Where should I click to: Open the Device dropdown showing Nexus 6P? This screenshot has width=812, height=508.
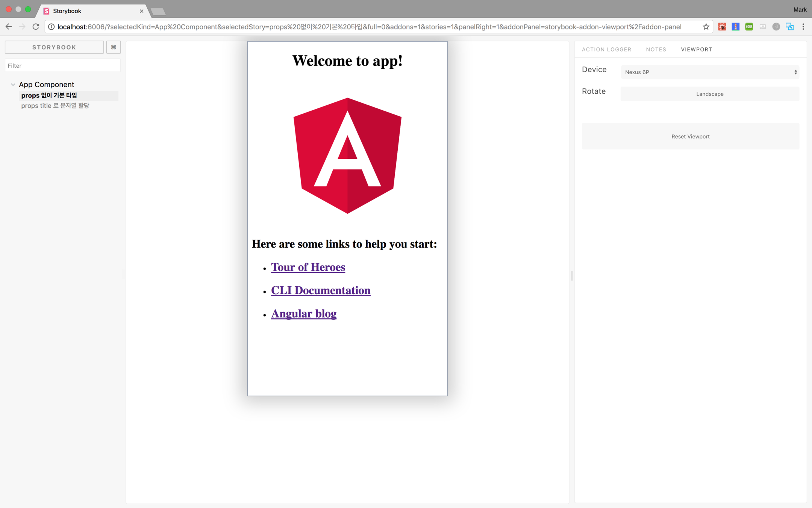pos(709,72)
